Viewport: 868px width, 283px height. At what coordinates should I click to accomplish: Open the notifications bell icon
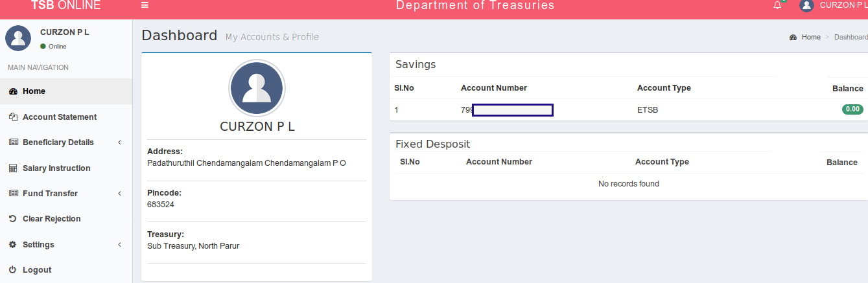(x=777, y=5)
